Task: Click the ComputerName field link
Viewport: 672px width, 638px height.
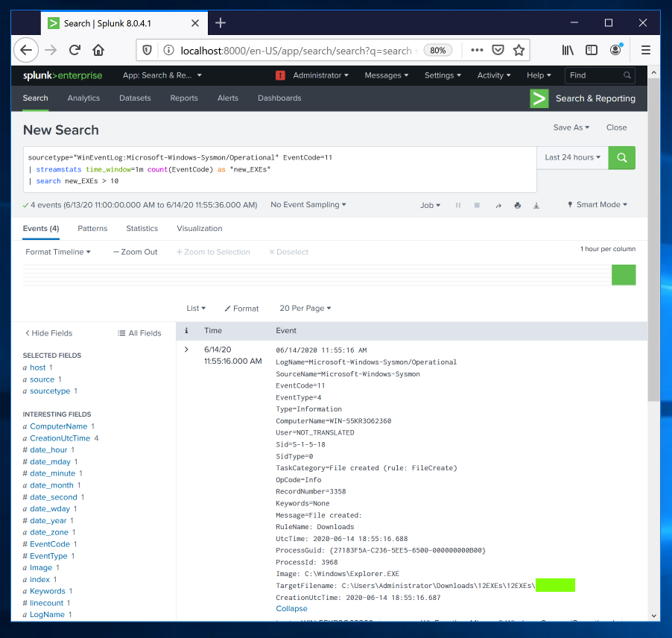Action: click(x=59, y=426)
